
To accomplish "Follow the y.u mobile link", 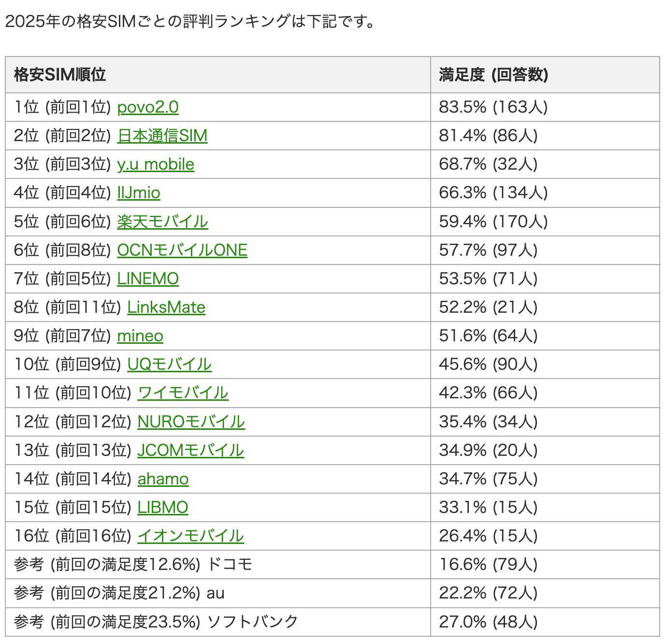I will tap(156, 164).
